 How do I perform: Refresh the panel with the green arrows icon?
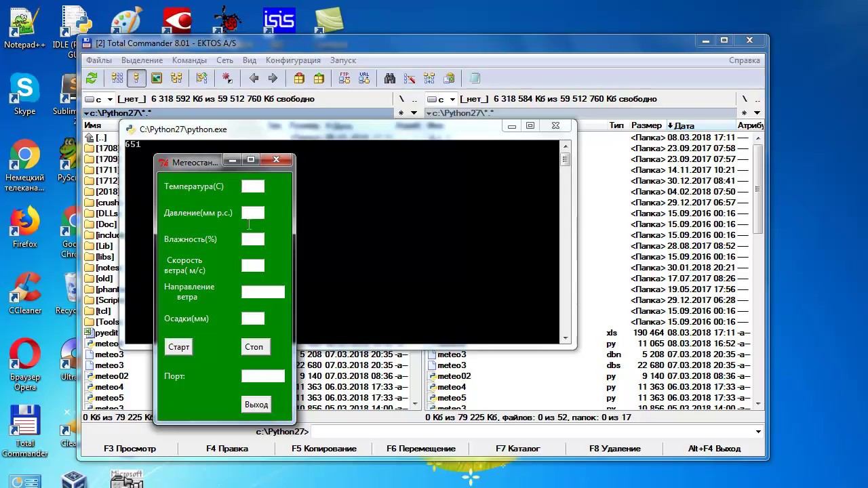(92, 79)
